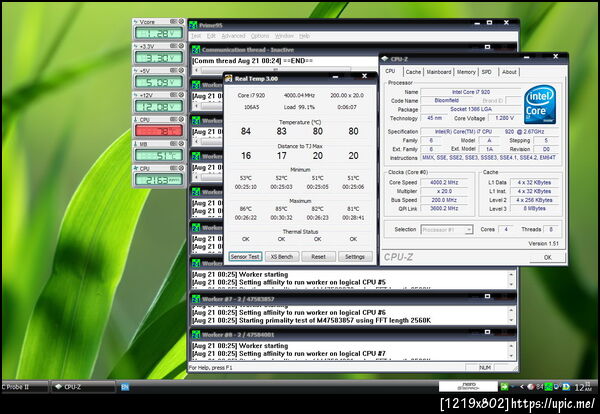Click the Sensor Test button in Real Temp
This screenshot has height=414, width=600.
(245, 257)
